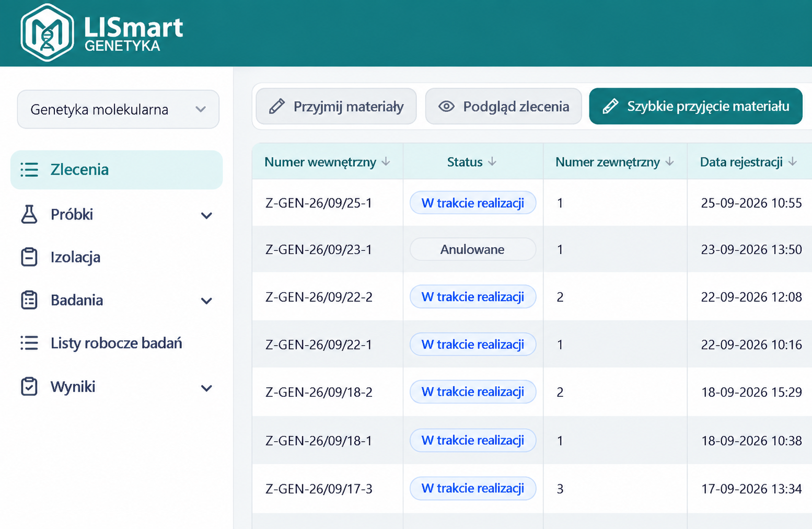Click the Próbki flask icon
The image size is (812, 529).
click(29, 214)
